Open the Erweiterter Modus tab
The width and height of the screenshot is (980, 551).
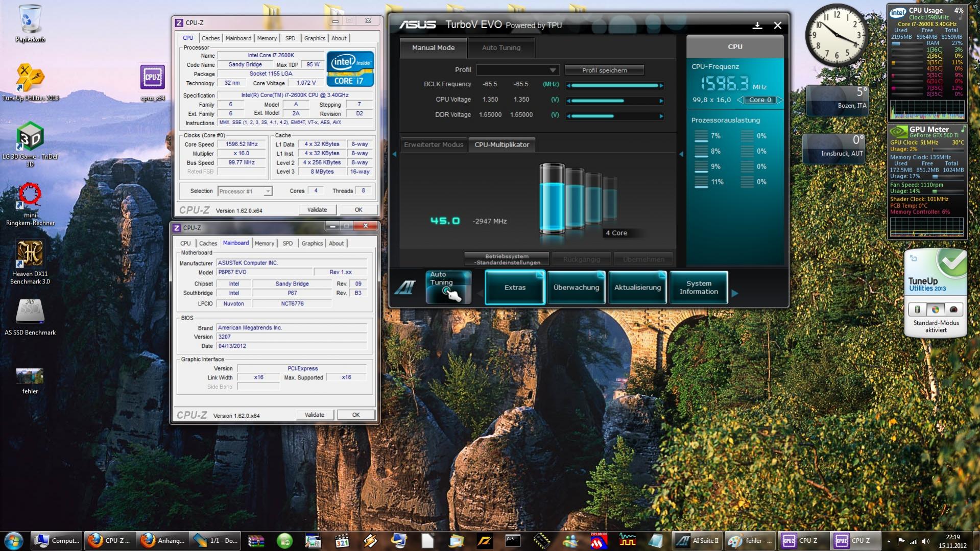coord(434,145)
